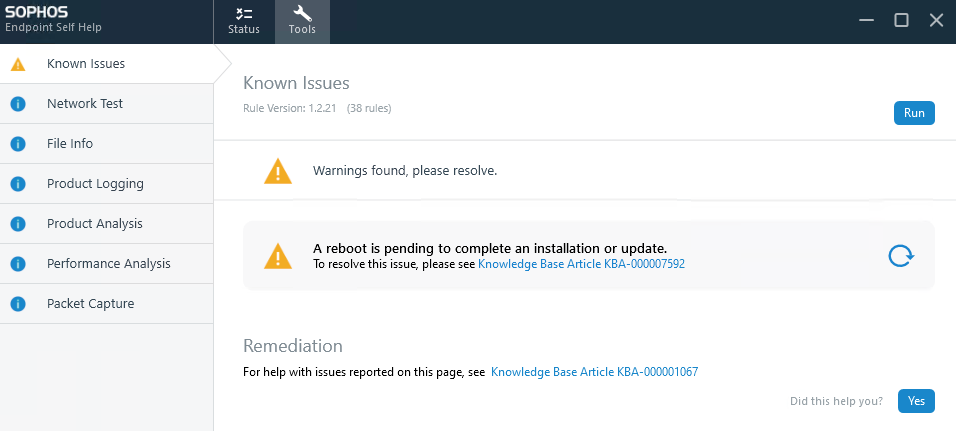Click the info icon beside Packet Capture
This screenshot has width=956, height=431.
tap(17, 304)
